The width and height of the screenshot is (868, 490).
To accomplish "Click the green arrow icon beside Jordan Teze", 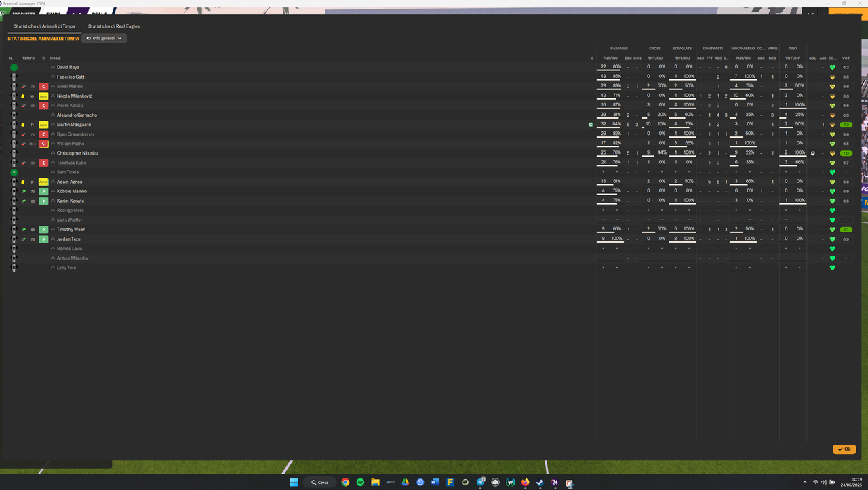I will click(x=43, y=239).
